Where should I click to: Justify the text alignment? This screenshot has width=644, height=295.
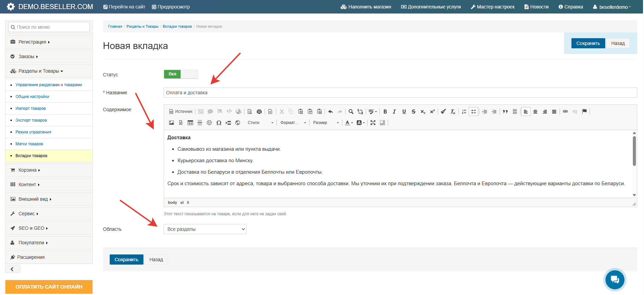click(554, 112)
